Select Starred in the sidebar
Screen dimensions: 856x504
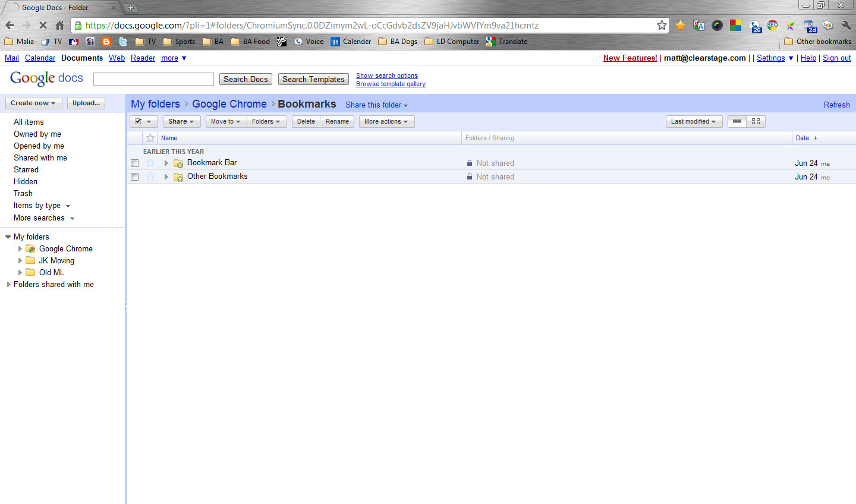point(26,169)
